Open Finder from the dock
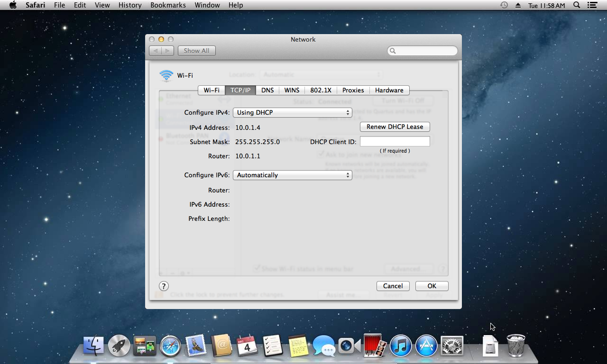Viewport: 607px width, 364px height. (93, 346)
